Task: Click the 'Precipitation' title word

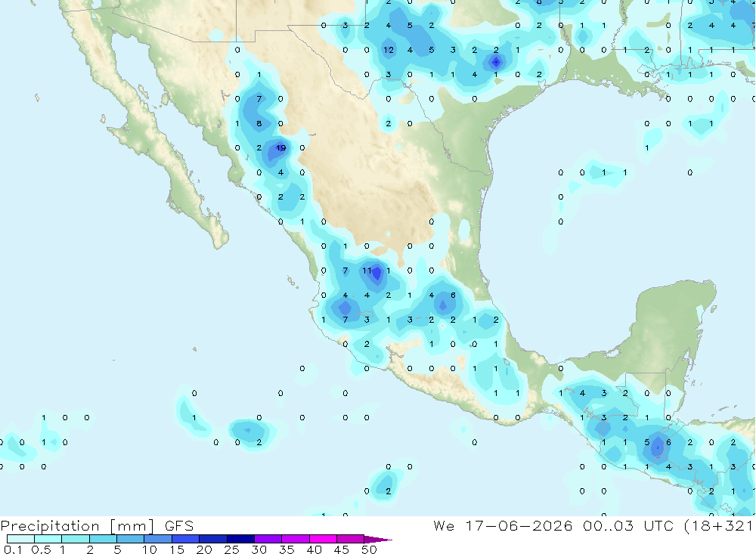Action: click(x=50, y=526)
